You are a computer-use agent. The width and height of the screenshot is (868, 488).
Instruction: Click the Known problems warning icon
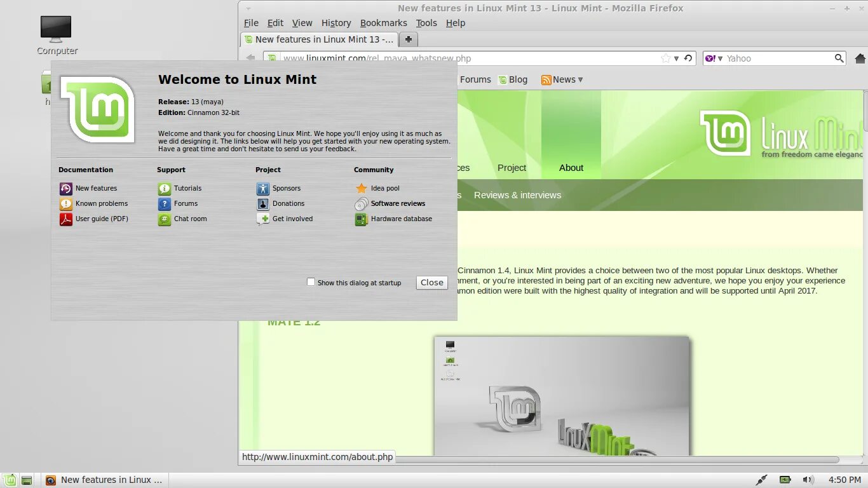[66, 204]
